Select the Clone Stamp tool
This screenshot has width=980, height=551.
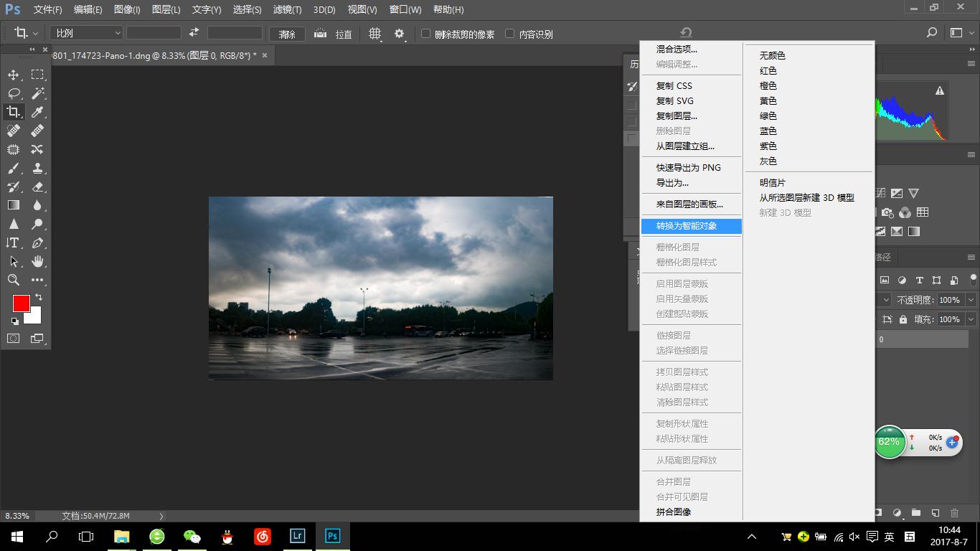tap(37, 168)
